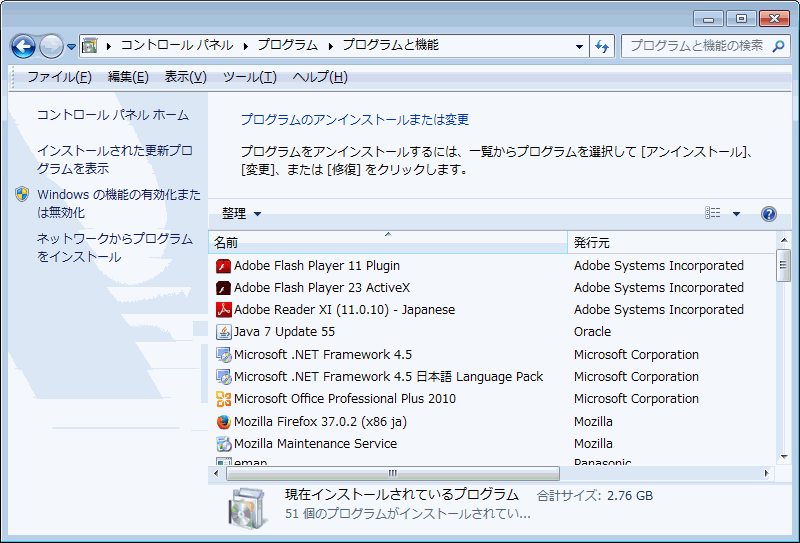Screen dimensions: 800x543
Task: Click the blue help question mark icon
Action: click(769, 214)
